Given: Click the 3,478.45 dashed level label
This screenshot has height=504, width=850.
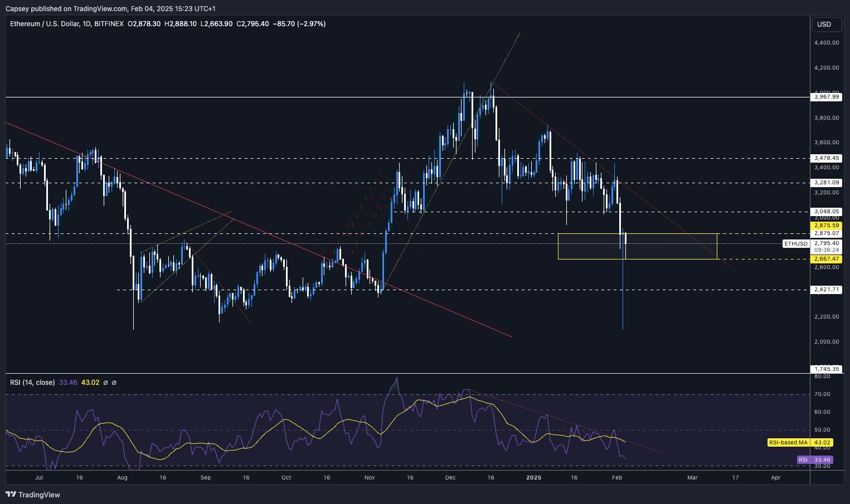Looking at the screenshot, I should point(827,158).
